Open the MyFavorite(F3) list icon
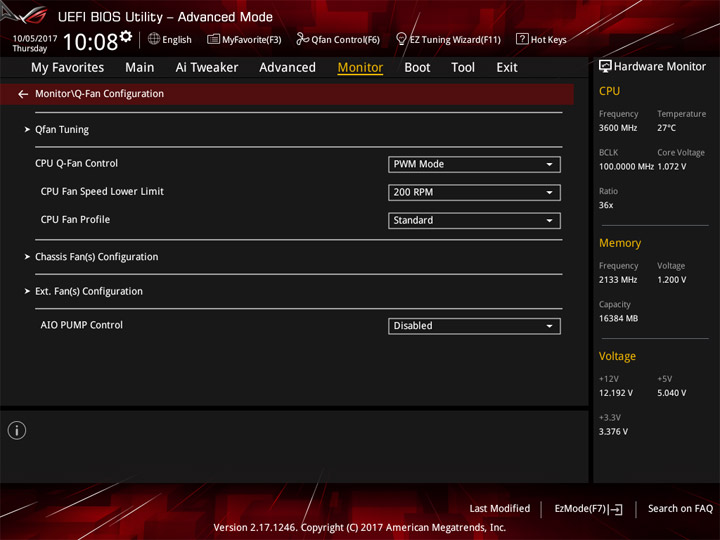This screenshot has height=540, width=720. click(213, 39)
